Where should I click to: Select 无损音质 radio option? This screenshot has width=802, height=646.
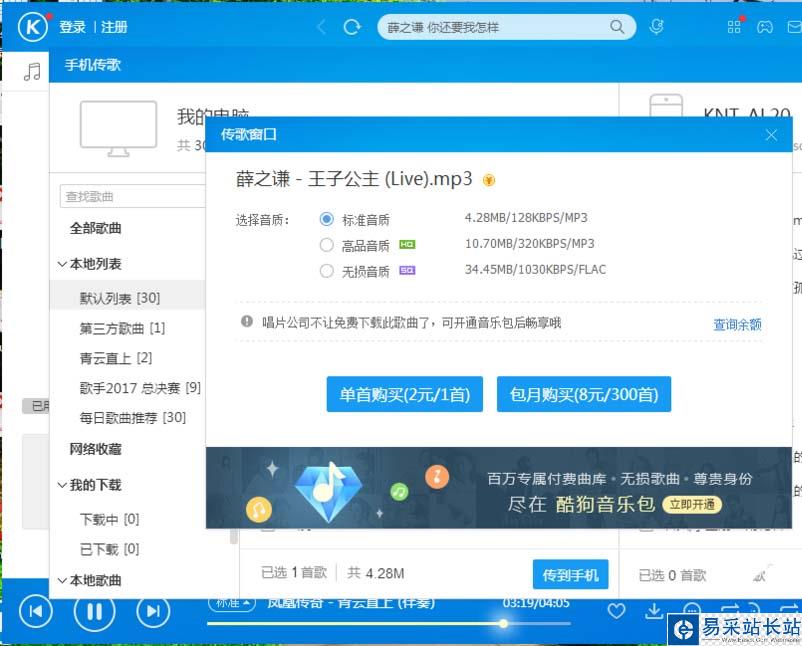(x=326, y=271)
